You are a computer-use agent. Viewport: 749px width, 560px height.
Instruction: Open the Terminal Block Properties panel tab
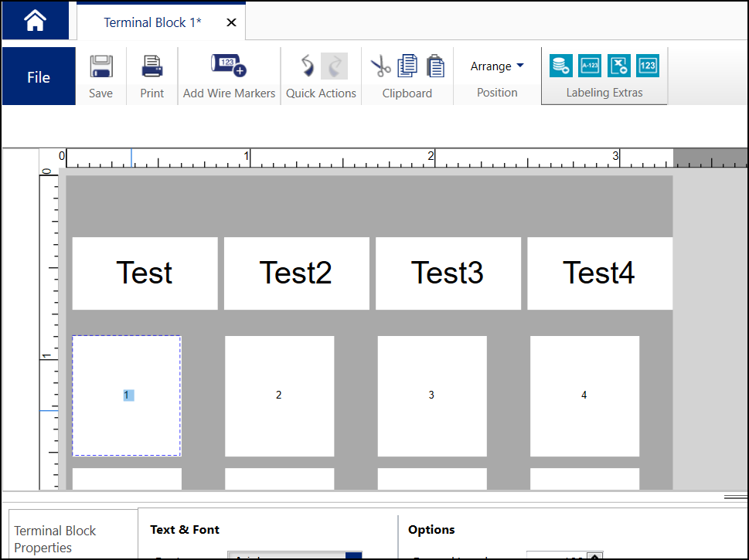coord(56,539)
